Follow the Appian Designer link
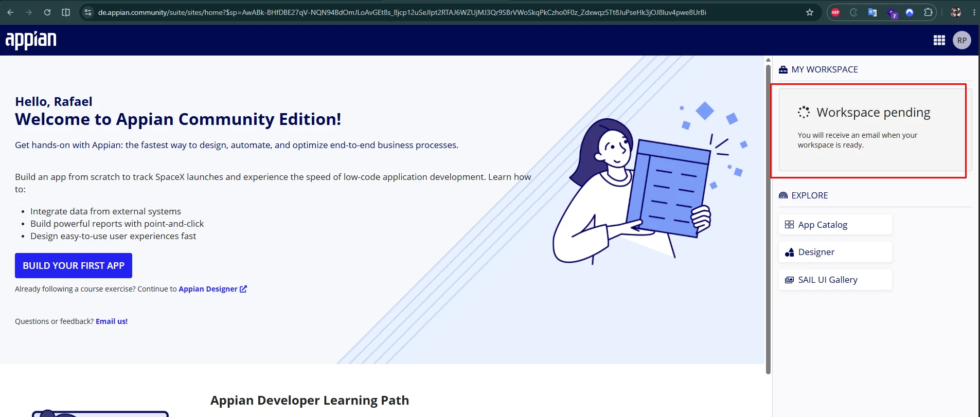 pos(208,289)
